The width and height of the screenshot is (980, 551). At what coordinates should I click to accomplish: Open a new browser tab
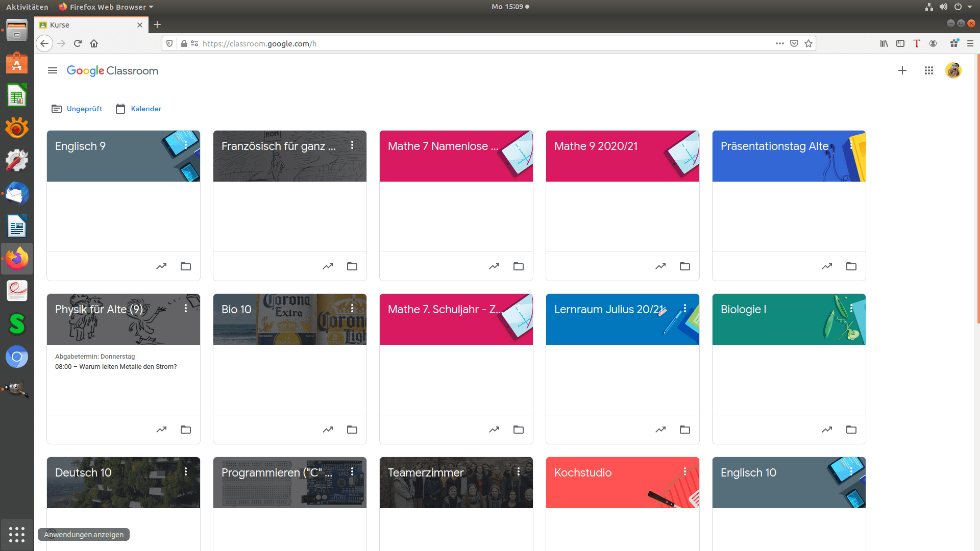[x=157, y=24]
